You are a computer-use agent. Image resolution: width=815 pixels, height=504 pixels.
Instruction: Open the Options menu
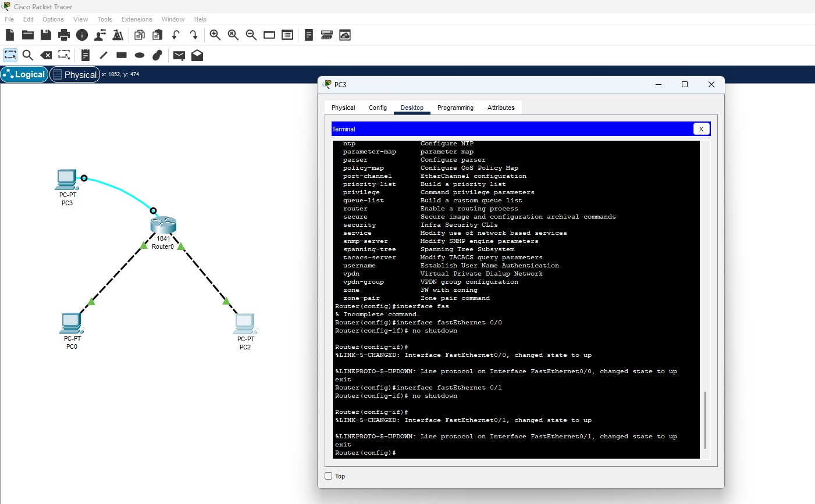pos(53,19)
